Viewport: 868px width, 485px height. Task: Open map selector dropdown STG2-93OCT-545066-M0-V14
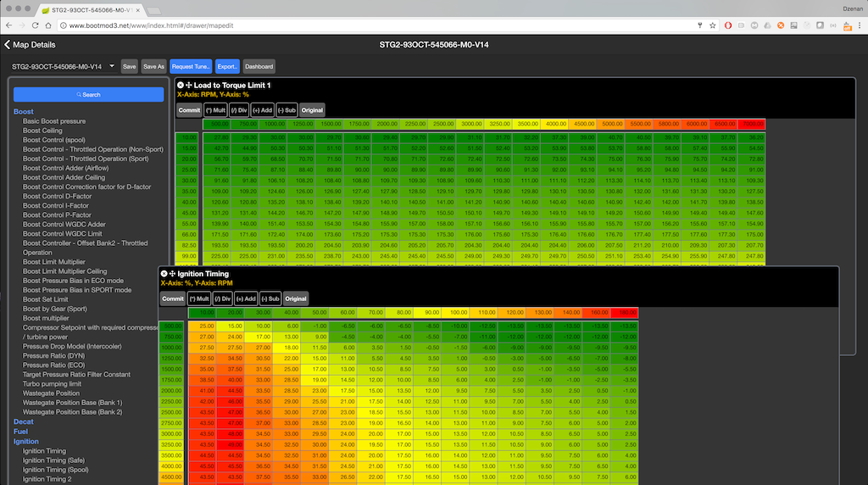pos(63,66)
